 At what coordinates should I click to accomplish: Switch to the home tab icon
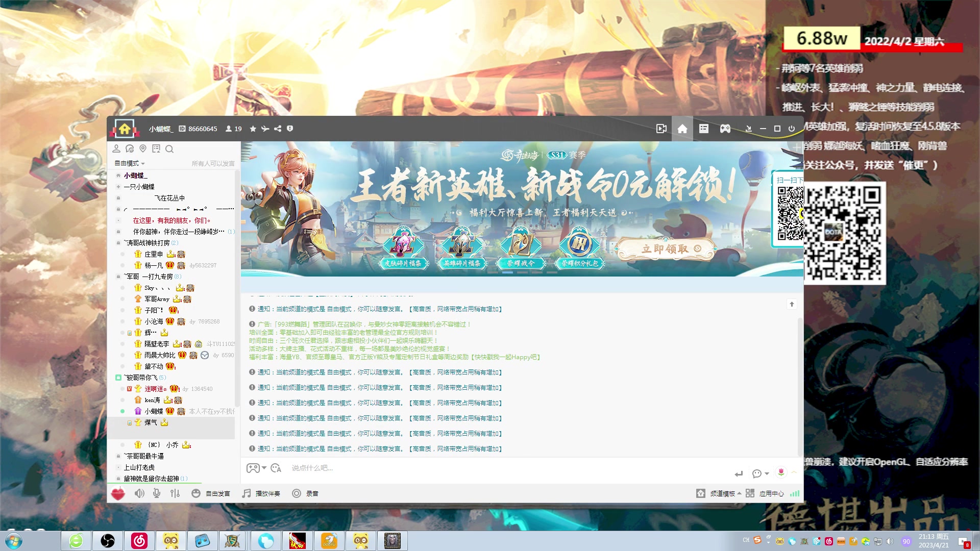click(682, 129)
